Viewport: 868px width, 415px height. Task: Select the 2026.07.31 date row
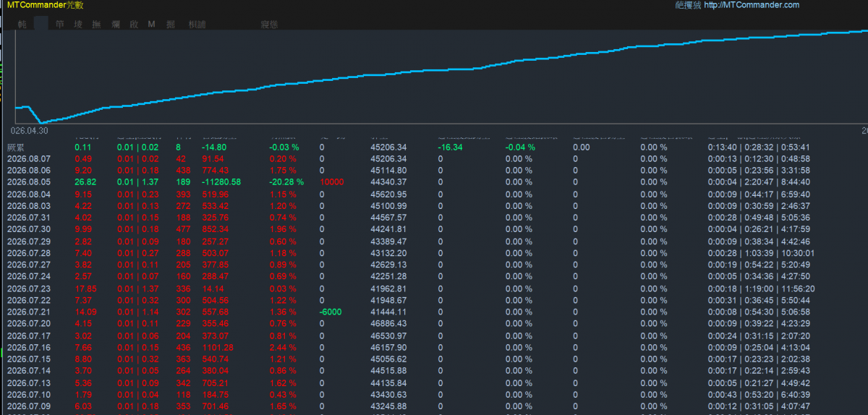click(x=434, y=218)
